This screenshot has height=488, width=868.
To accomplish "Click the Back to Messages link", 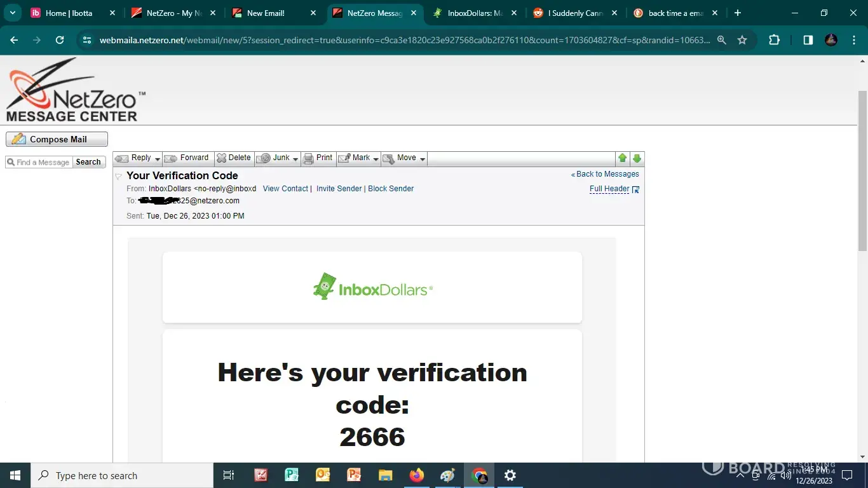I will coord(607,174).
